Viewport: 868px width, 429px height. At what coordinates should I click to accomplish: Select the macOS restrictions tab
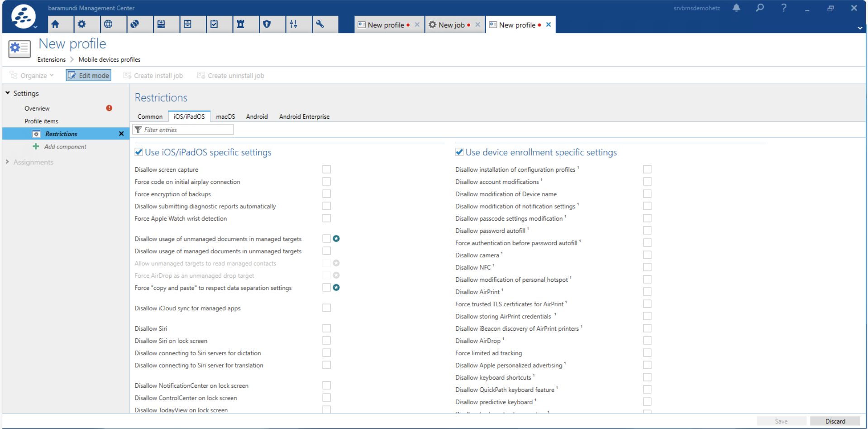(x=225, y=116)
